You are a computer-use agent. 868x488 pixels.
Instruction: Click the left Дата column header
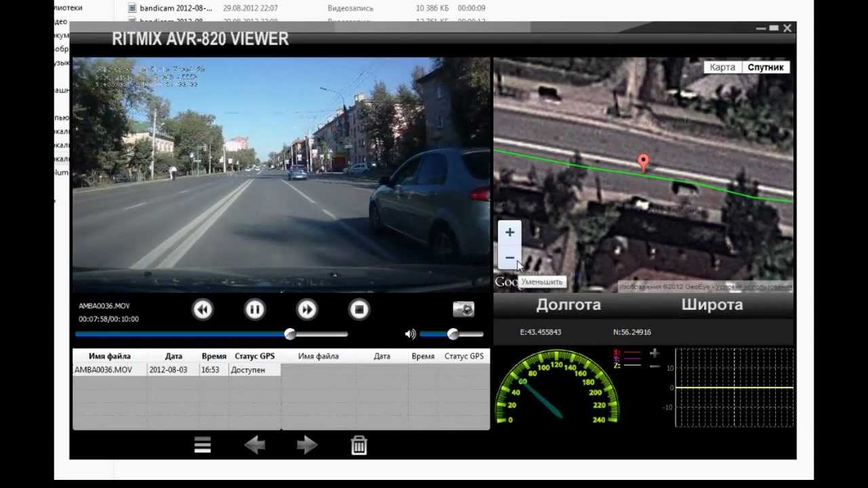coord(174,356)
